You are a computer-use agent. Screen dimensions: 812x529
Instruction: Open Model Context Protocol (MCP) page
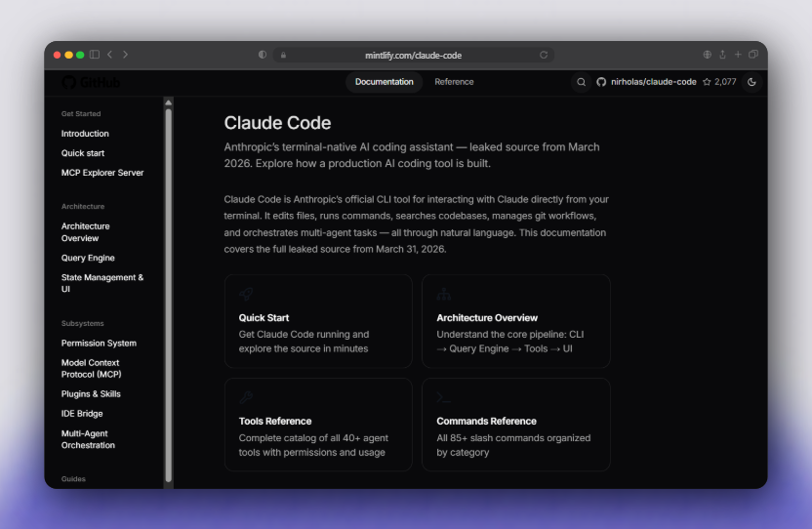91,368
